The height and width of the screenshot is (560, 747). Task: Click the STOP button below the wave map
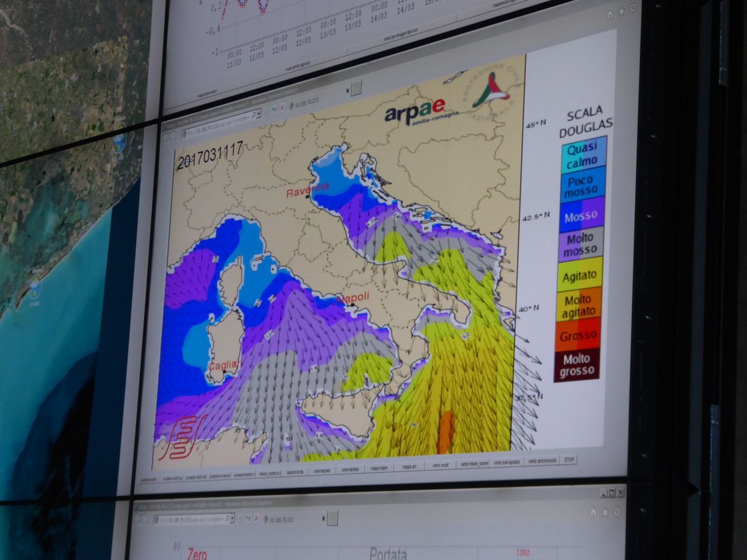click(x=569, y=460)
